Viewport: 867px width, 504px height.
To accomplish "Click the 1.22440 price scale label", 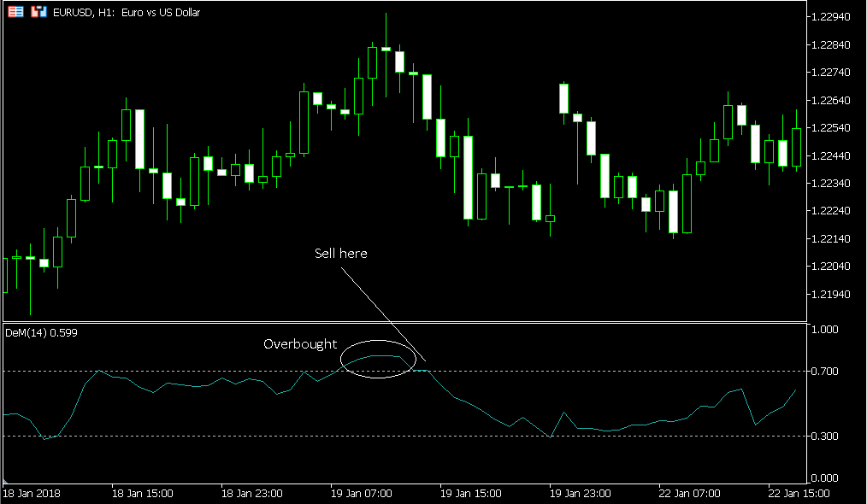I will 830,155.
